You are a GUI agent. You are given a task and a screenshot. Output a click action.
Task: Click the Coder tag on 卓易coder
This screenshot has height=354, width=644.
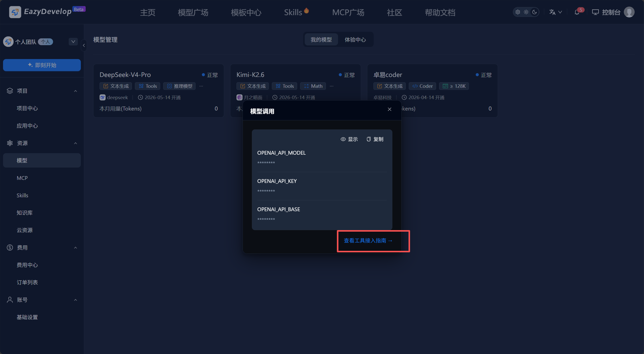pyautogui.click(x=422, y=86)
